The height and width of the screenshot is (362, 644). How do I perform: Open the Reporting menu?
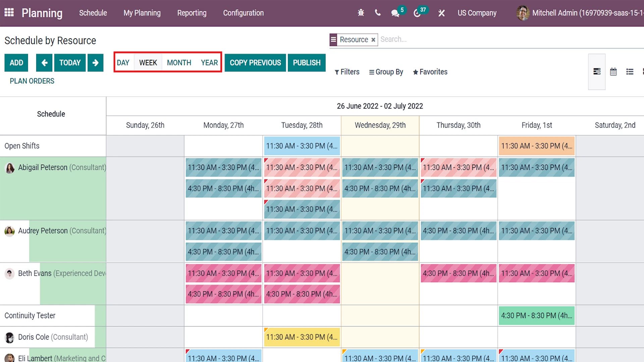click(x=192, y=13)
